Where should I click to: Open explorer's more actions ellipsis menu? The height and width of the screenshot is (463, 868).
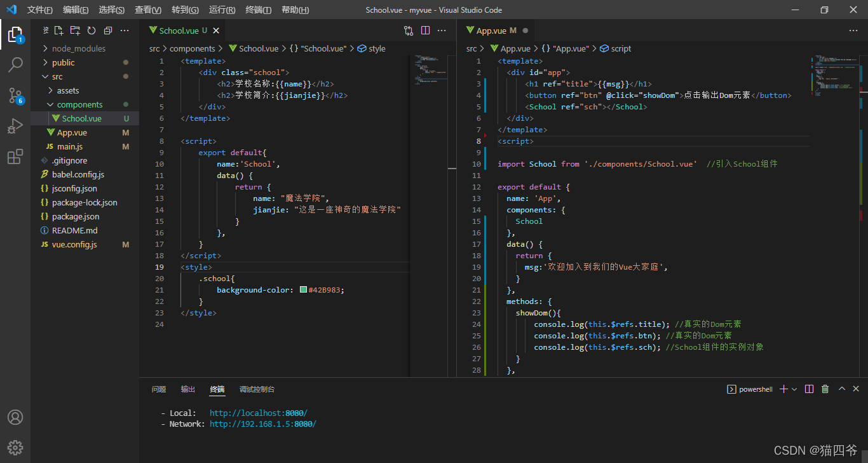[x=125, y=31]
